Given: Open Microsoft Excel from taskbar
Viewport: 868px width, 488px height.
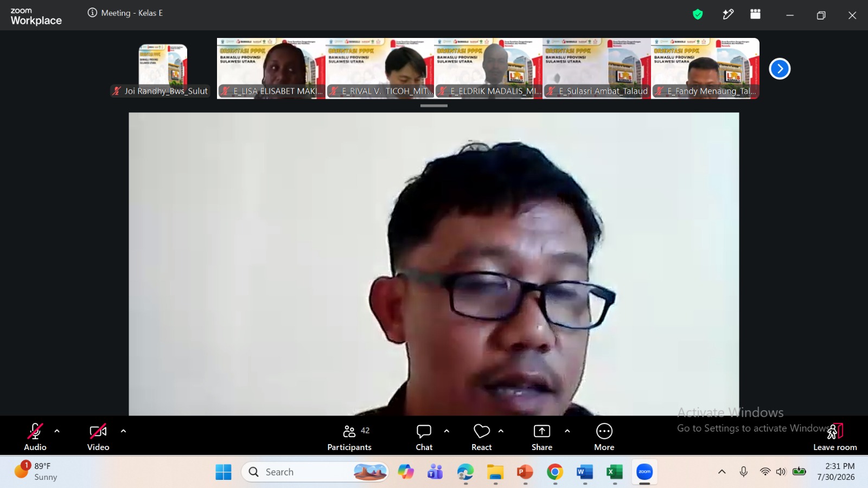Looking at the screenshot, I should pyautogui.click(x=615, y=472).
